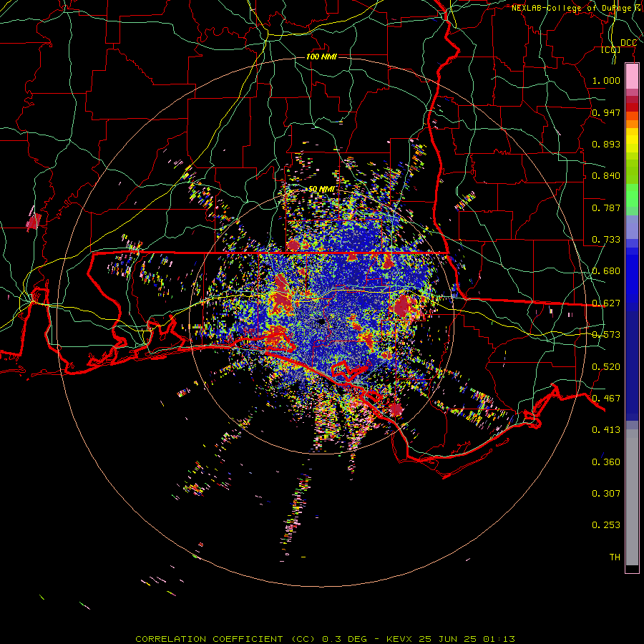Click the 0.253 legend value
Image resolution: width=644 pixels, height=644 pixels.
pyautogui.click(x=606, y=525)
